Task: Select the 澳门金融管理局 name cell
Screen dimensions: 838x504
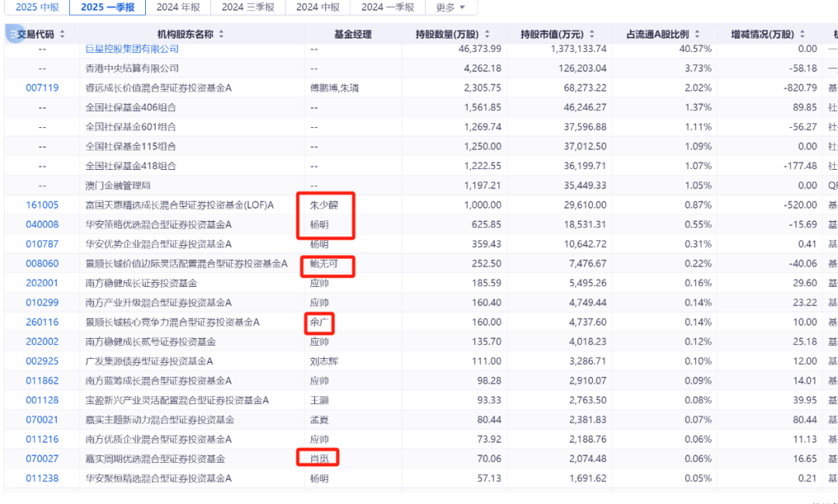Action: coord(118,186)
